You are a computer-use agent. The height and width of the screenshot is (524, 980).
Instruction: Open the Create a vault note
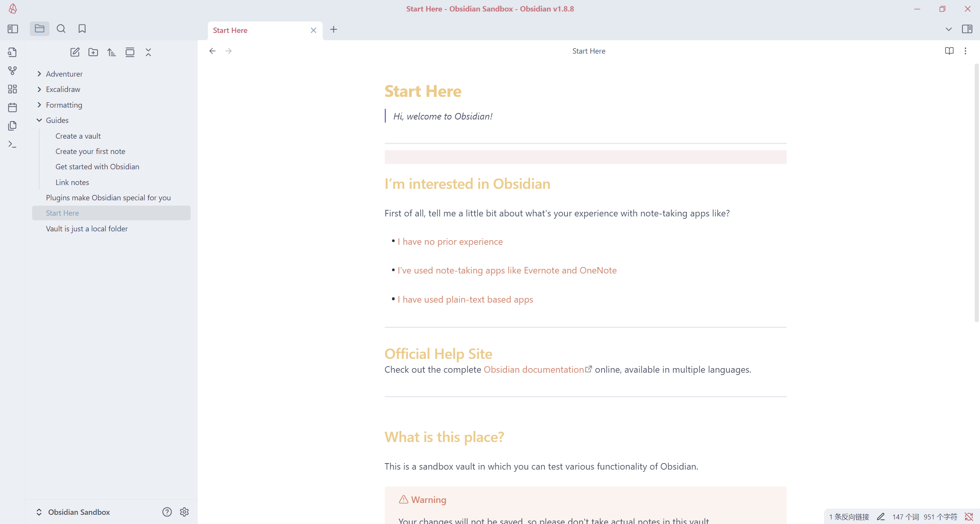(x=78, y=136)
